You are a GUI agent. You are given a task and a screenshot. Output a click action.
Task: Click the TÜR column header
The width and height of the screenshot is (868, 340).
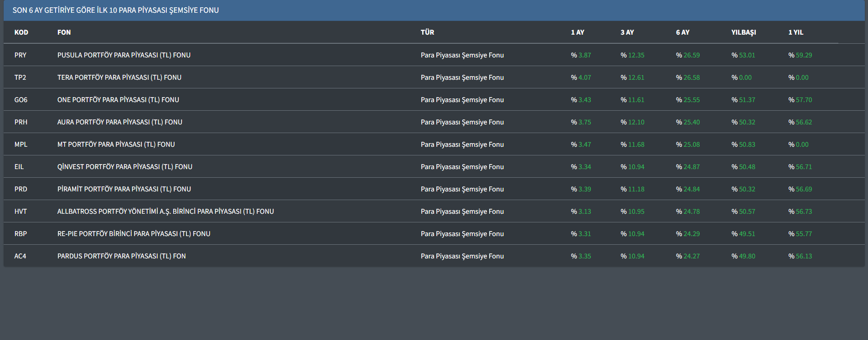pyautogui.click(x=427, y=32)
